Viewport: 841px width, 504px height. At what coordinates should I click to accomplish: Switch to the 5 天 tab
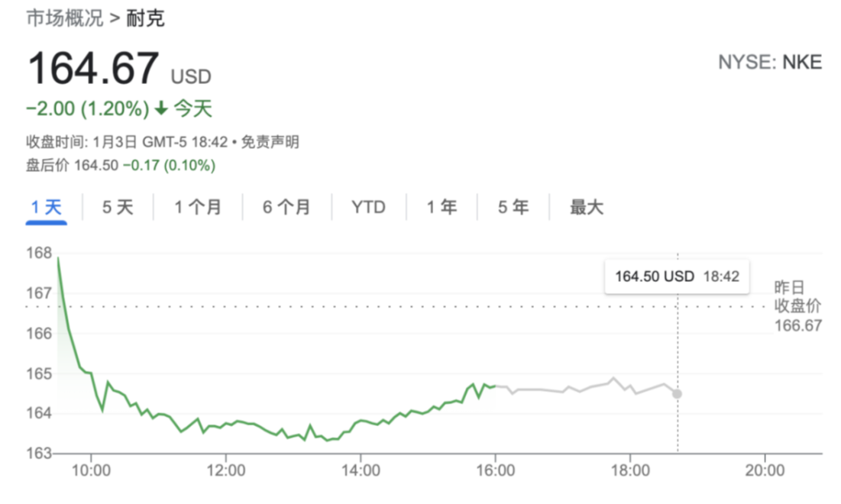(x=118, y=207)
